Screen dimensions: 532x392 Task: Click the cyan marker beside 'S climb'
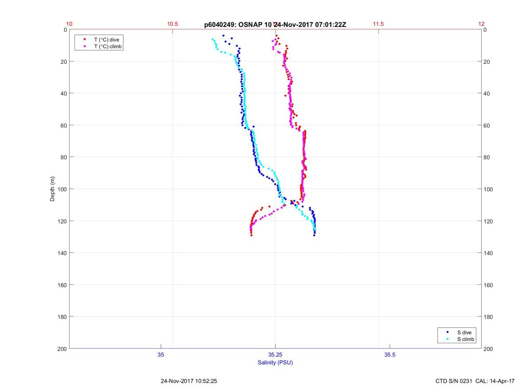(448, 339)
